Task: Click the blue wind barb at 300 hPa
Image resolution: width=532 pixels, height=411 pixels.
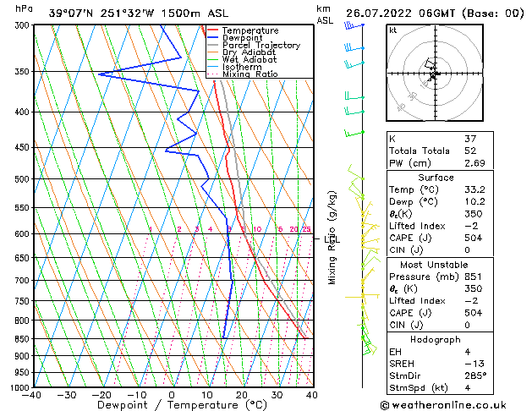Action: [x=354, y=25]
